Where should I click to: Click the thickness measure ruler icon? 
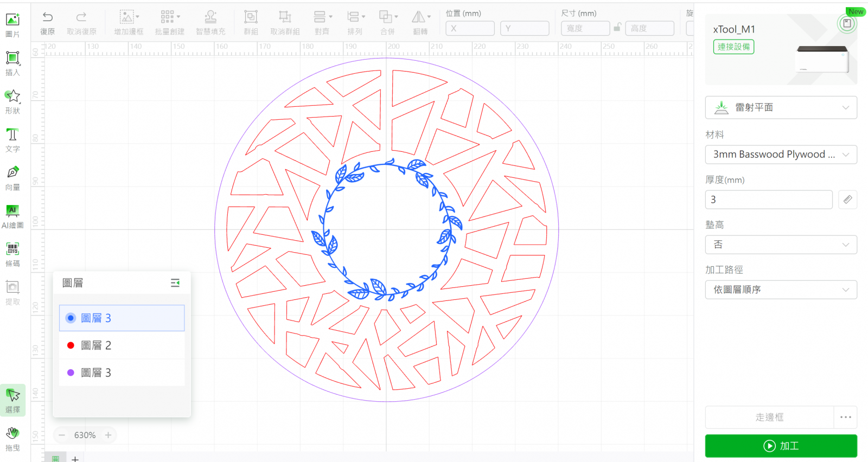pos(847,200)
